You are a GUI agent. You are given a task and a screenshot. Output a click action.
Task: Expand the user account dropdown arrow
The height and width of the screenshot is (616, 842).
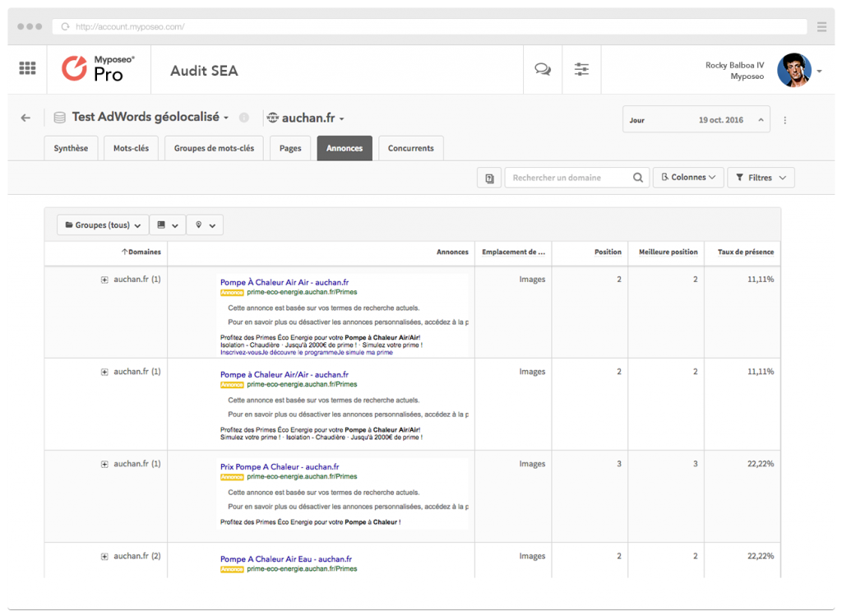click(820, 71)
